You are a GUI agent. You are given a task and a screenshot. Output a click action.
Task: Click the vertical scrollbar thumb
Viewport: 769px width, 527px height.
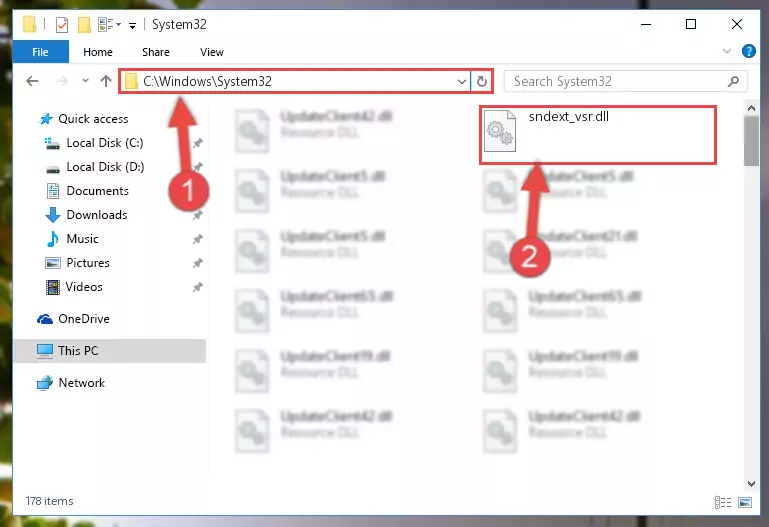(751, 141)
